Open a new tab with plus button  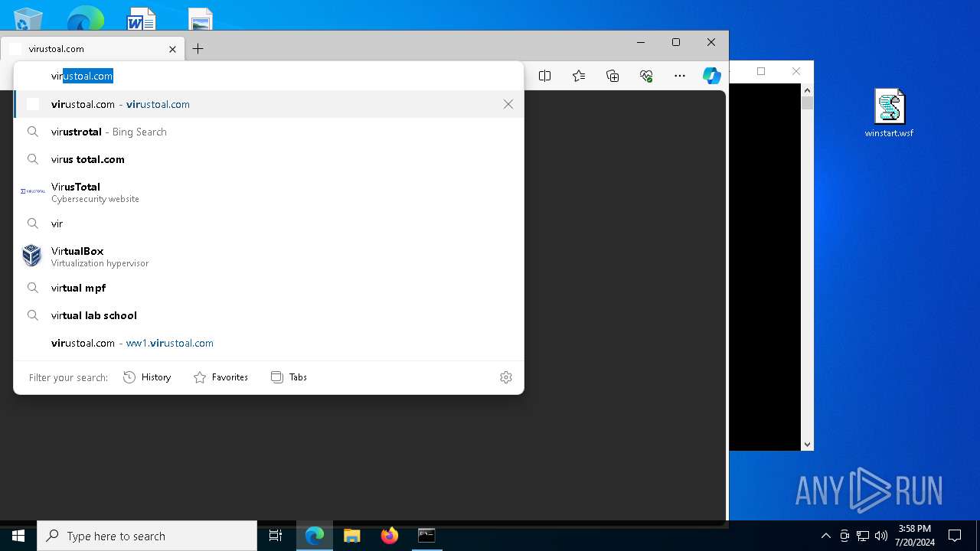[x=198, y=49]
